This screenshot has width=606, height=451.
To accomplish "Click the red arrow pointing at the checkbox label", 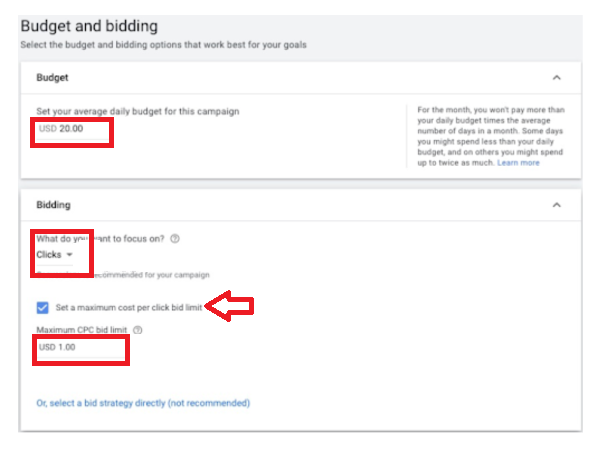I will (229, 306).
